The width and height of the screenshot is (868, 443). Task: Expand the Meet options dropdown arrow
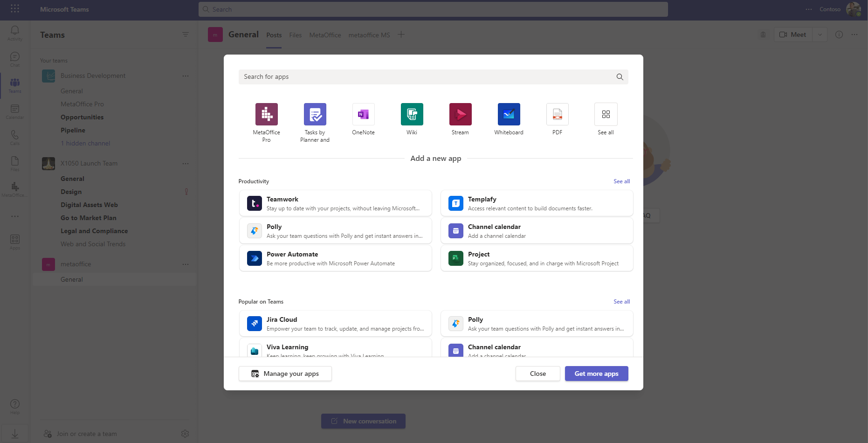(820, 35)
